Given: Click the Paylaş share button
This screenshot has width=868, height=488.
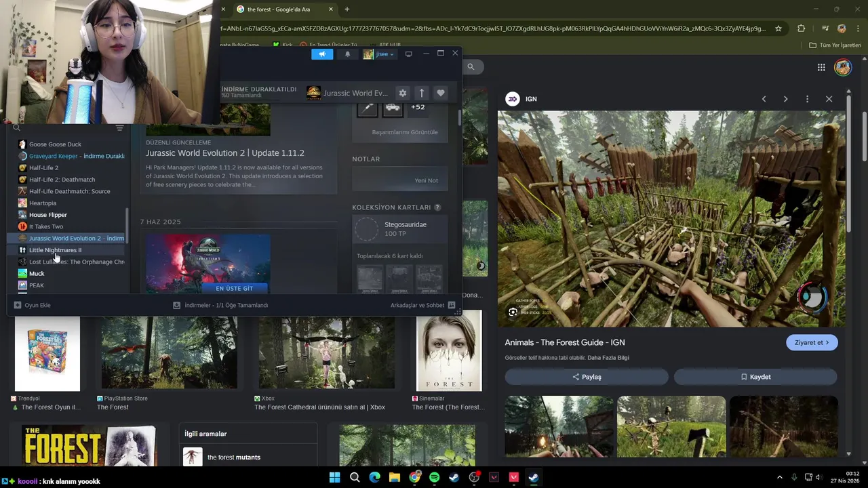Looking at the screenshot, I should pyautogui.click(x=587, y=377).
